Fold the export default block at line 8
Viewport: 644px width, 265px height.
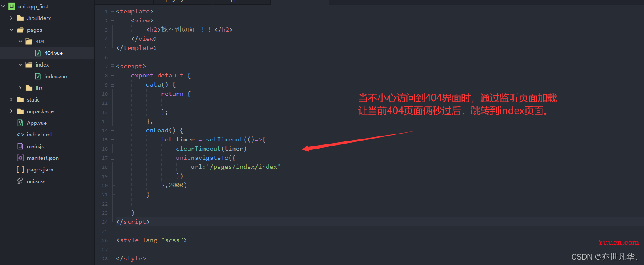112,76
